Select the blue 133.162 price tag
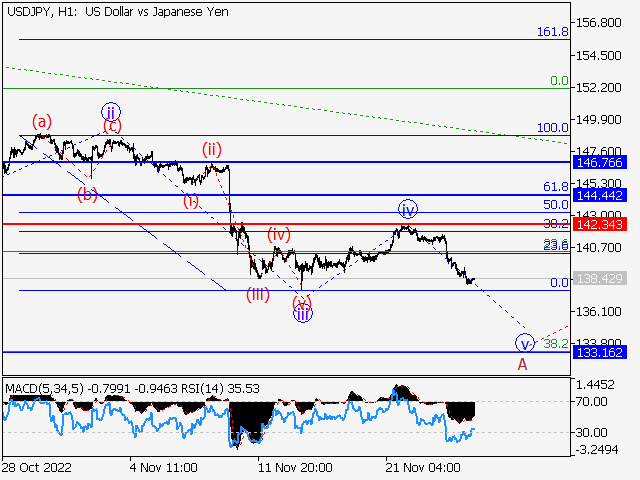Screen dimensions: 640x480 [x=599, y=352]
